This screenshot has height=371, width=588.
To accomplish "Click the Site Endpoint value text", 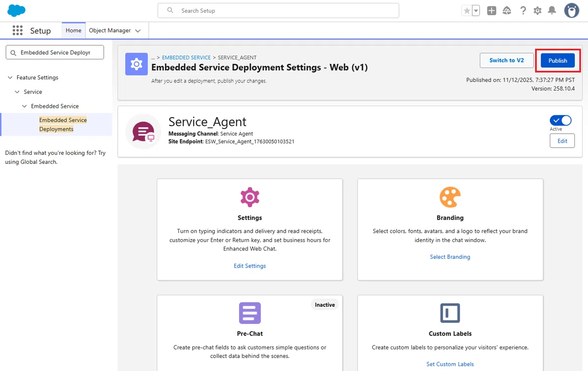I will (x=249, y=141).
